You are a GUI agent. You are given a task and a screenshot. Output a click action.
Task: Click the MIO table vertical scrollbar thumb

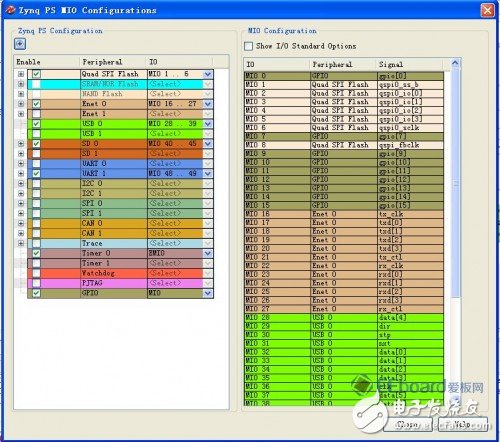coord(455,183)
